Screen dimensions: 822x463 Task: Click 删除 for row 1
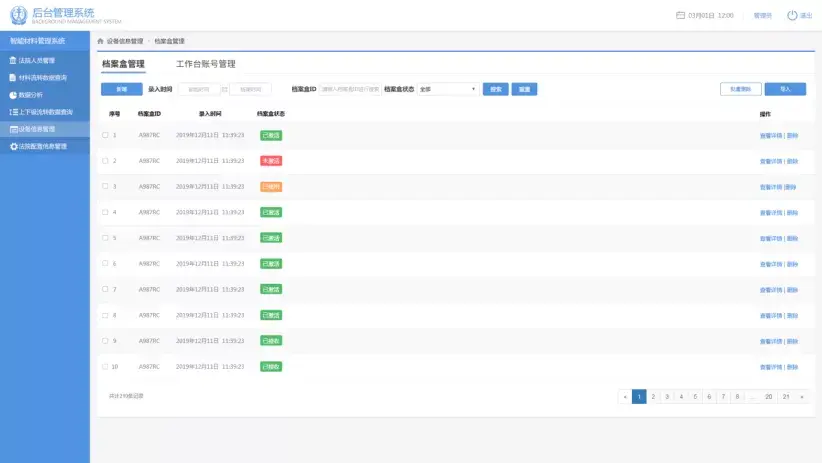click(792, 135)
